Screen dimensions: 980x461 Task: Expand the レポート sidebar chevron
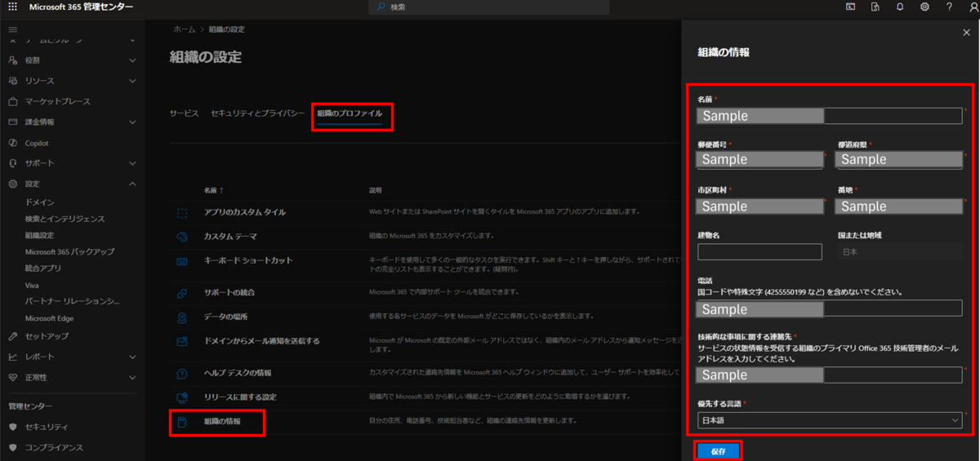coord(132,357)
